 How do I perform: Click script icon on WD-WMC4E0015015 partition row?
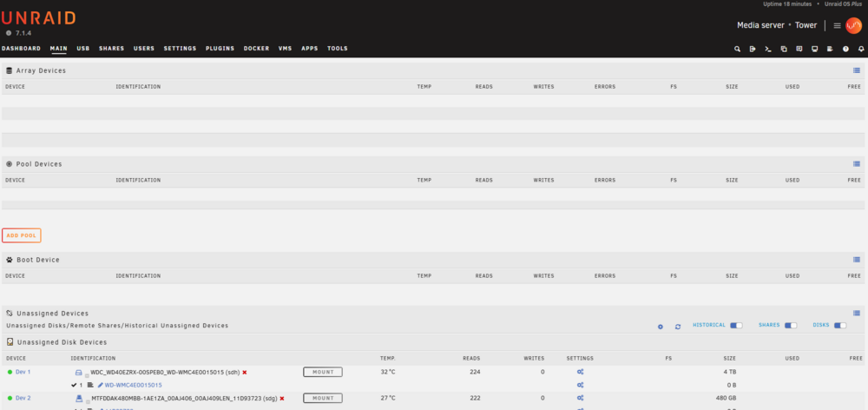coord(90,385)
